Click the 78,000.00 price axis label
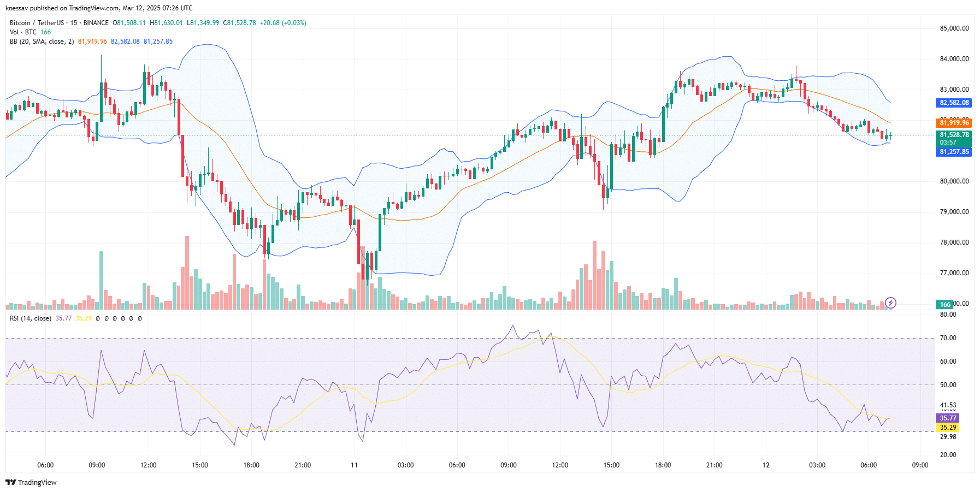Viewport: 980px width, 492px height. pos(954,242)
